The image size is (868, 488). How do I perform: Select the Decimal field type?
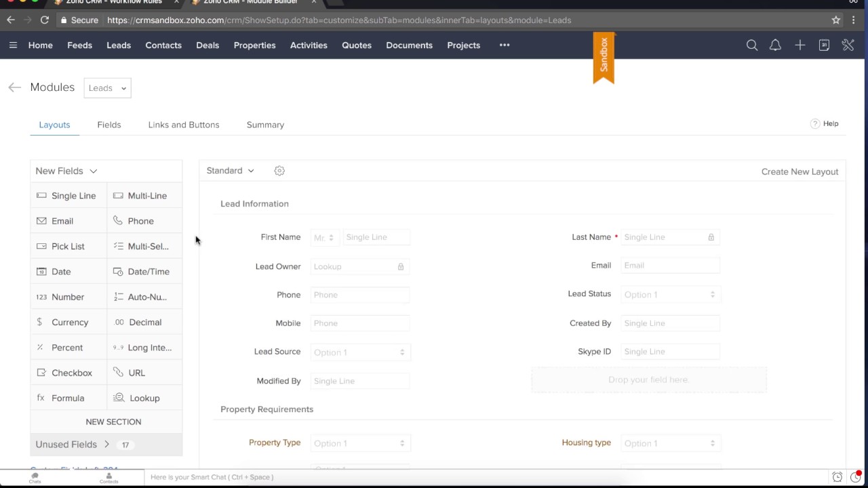tap(145, 322)
